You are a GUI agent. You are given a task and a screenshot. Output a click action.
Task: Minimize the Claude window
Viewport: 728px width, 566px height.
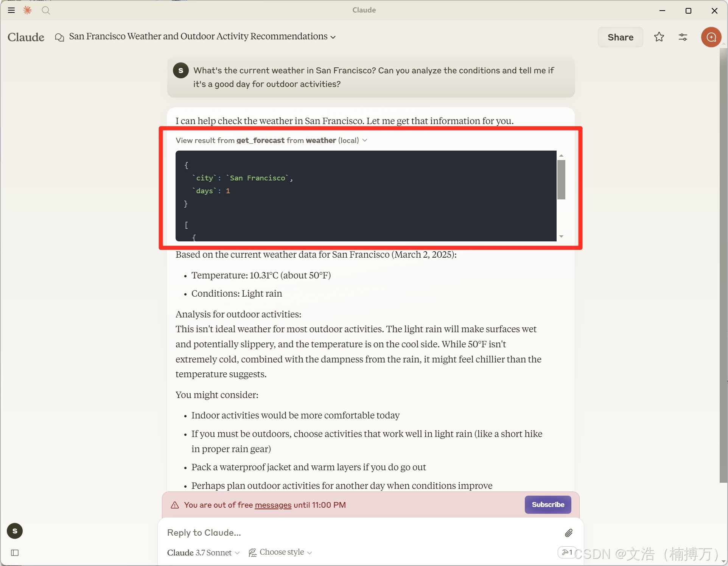pos(662,11)
